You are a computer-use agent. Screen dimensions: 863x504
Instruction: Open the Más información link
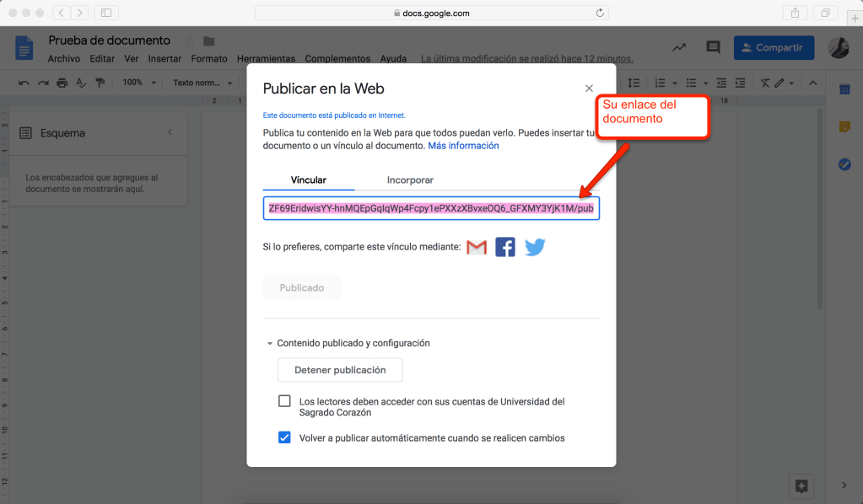pyautogui.click(x=463, y=146)
